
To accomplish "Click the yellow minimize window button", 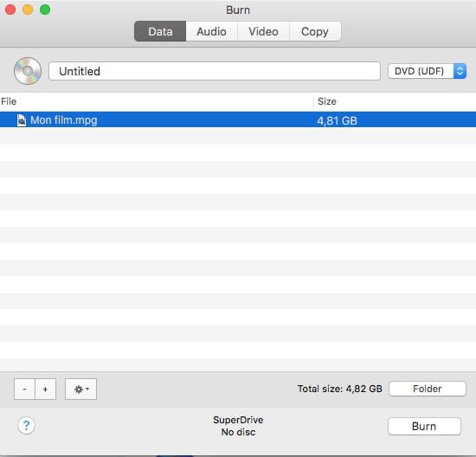I will pos(28,10).
